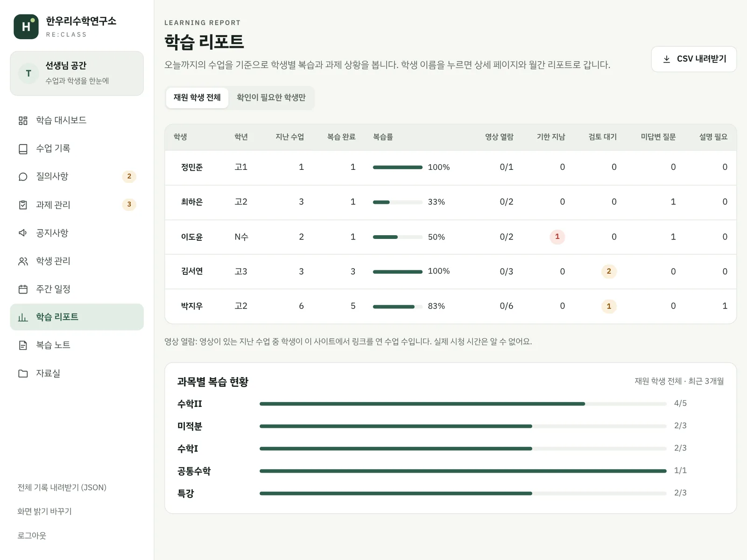Click the badge 3 next to 과제 관리
747x560 pixels.
click(129, 204)
